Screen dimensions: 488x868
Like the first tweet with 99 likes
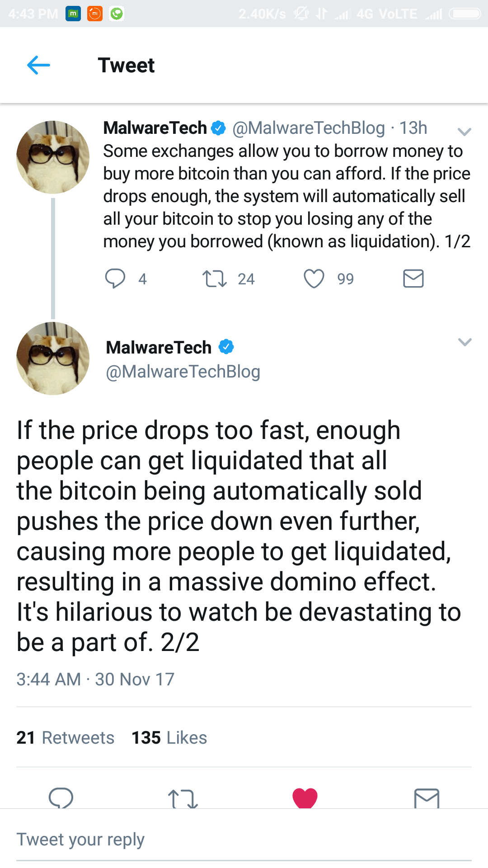coord(314,279)
